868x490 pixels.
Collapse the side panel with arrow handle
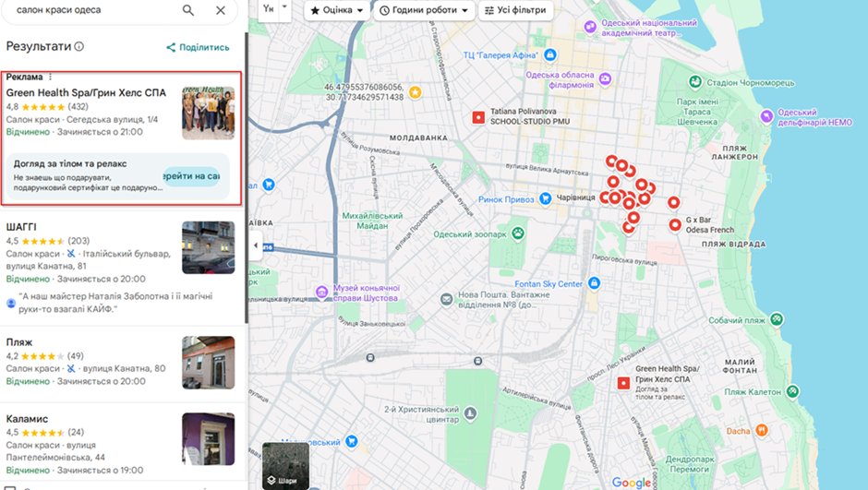pos(256,245)
